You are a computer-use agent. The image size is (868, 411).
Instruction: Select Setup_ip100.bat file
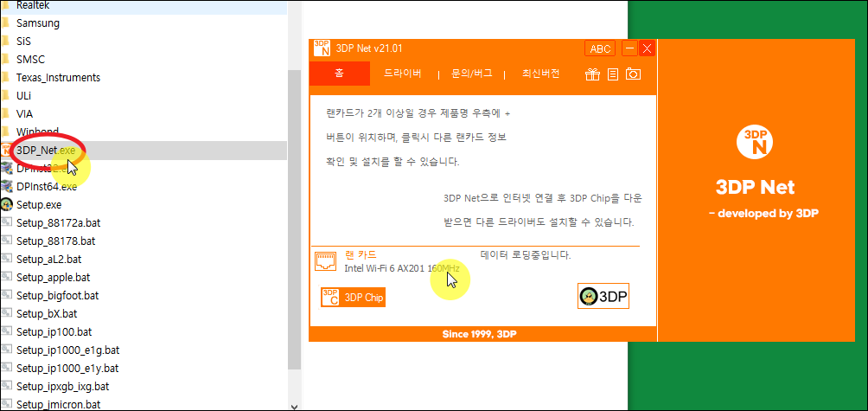pyautogui.click(x=54, y=331)
